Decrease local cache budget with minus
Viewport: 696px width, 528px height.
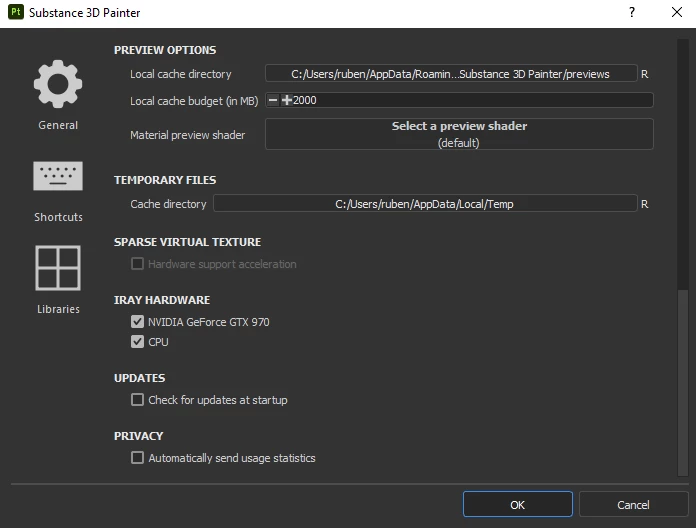click(x=273, y=100)
